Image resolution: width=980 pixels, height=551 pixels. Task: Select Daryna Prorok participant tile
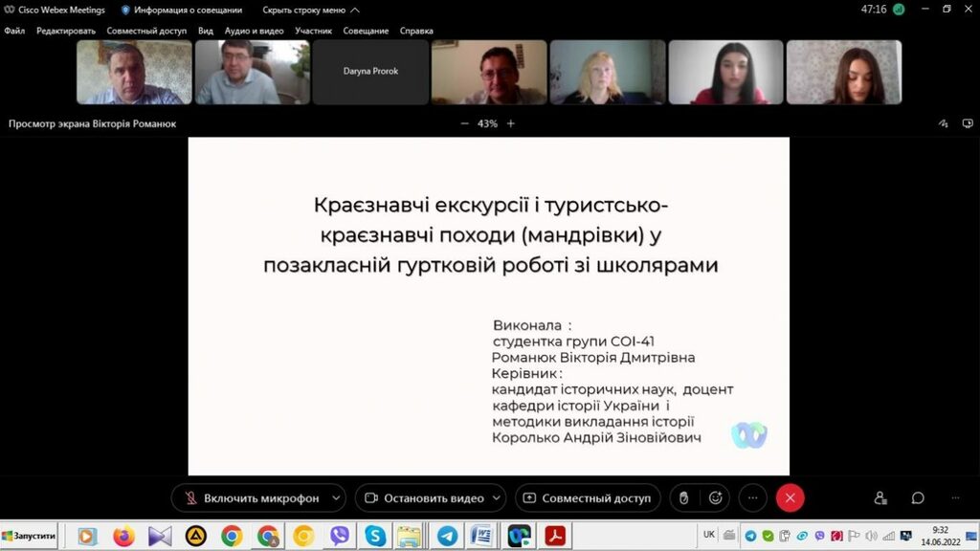[370, 72]
